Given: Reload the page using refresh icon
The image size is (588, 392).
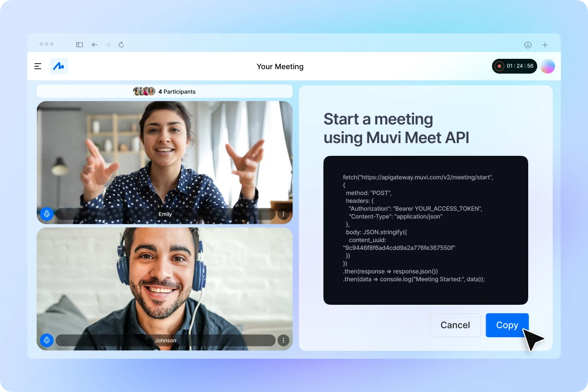Looking at the screenshot, I should [121, 45].
